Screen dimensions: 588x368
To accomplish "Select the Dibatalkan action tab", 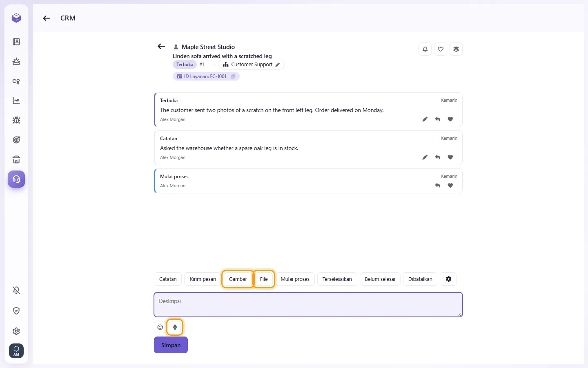I will click(420, 279).
